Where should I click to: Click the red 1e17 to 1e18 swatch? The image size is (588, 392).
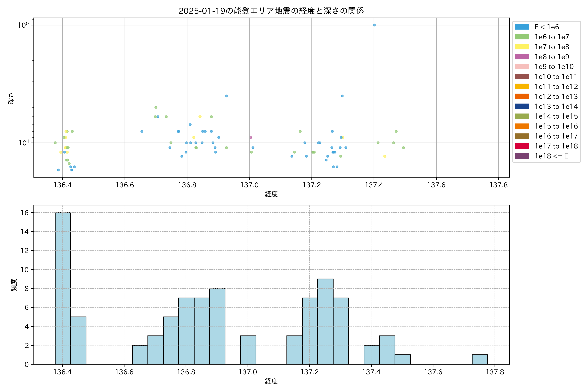pyautogui.click(x=522, y=146)
